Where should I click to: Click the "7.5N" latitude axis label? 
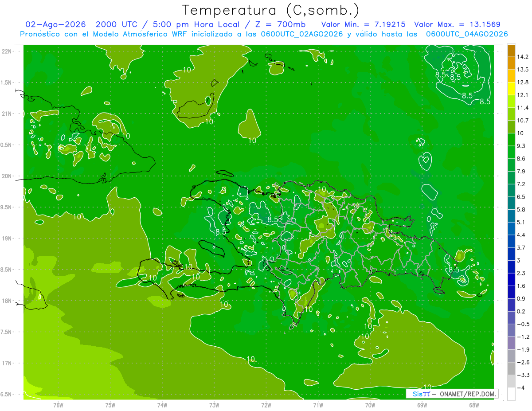click(7, 332)
